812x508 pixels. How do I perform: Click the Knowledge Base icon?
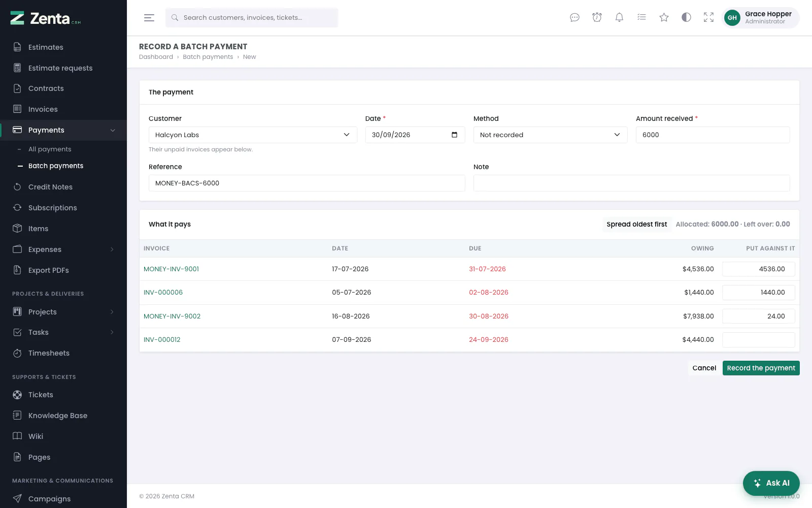pos(17,416)
